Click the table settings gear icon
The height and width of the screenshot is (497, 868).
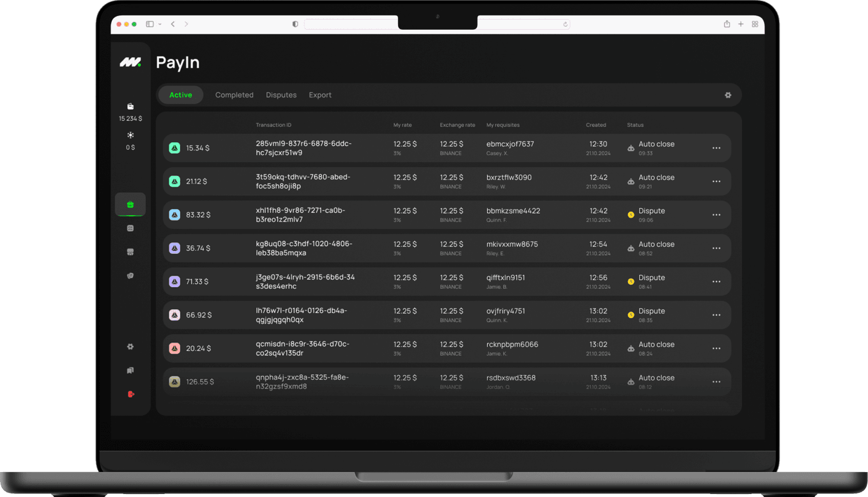click(728, 95)
